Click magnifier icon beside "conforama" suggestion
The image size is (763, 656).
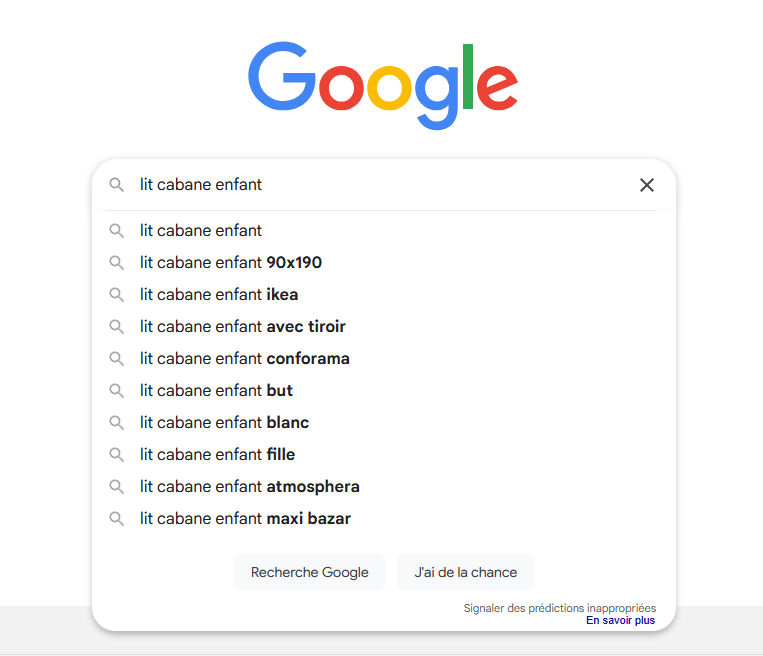(x=117, y=359)
